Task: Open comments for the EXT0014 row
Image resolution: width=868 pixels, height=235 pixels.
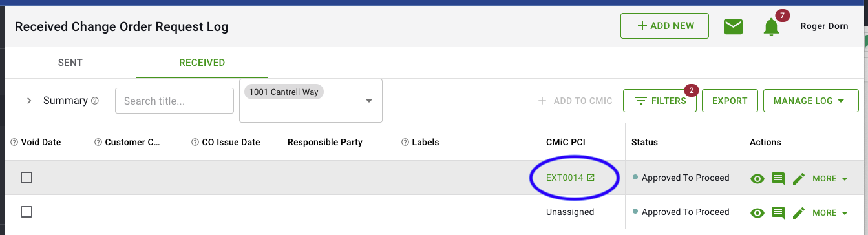Action: pyautogui.click(x=778, y=178)
